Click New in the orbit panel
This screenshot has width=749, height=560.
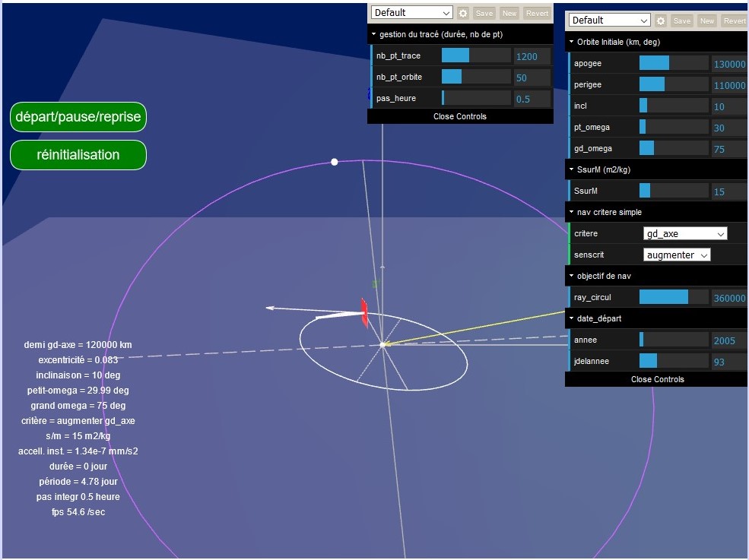pyautogui.click(x=707, y=21)
